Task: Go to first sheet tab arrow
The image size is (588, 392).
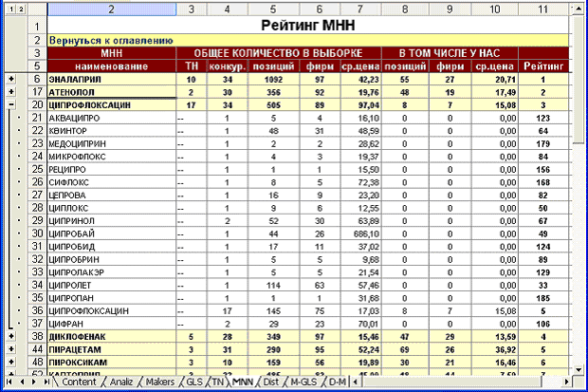Action: [x=9, y=382]
